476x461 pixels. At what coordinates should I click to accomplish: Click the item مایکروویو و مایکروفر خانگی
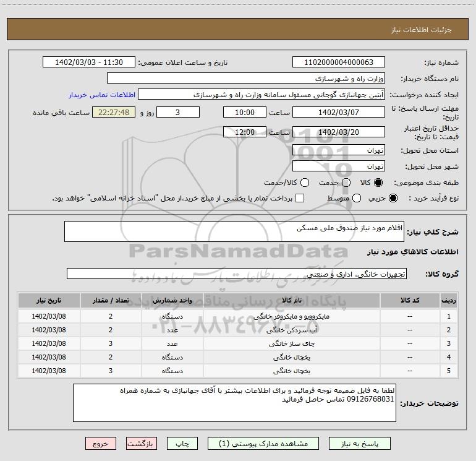291,316
